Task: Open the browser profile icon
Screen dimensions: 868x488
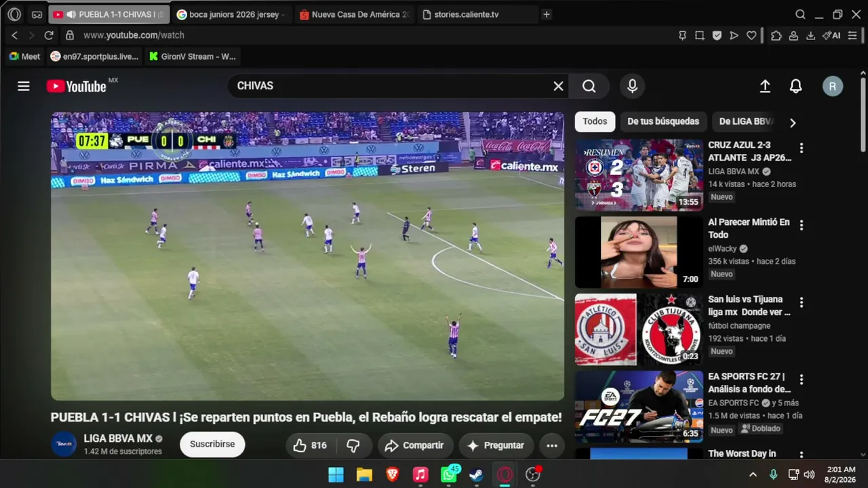Action: tap(793, 35)
